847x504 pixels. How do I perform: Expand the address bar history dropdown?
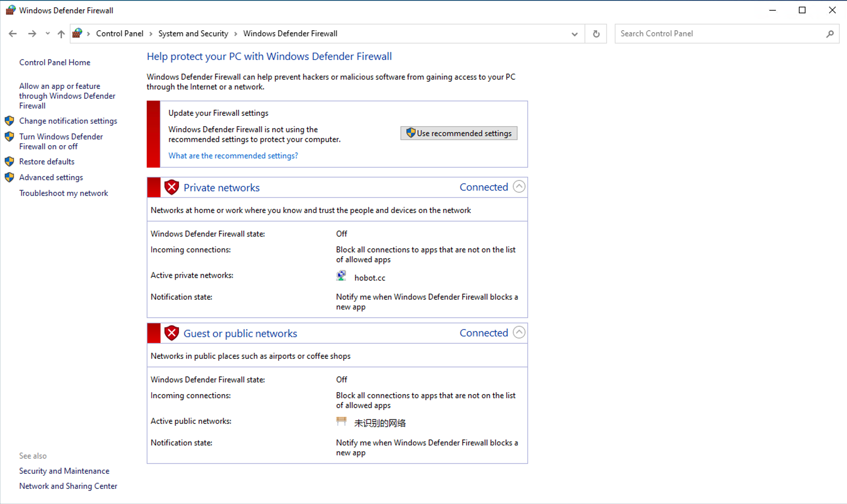click(574, 34)
